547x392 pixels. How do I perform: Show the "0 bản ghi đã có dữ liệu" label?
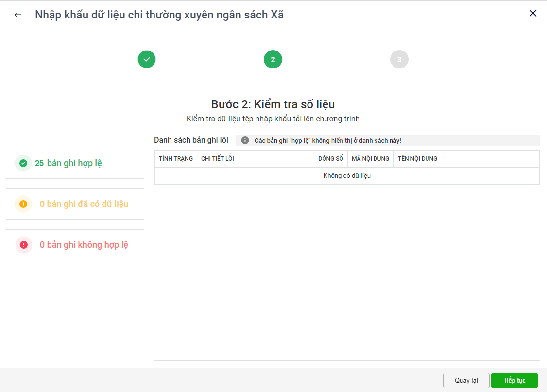[84, 204]
